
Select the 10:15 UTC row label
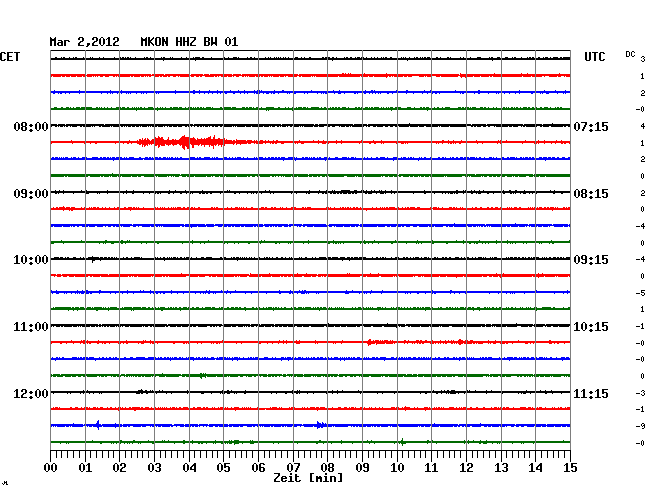pos(591,327)
